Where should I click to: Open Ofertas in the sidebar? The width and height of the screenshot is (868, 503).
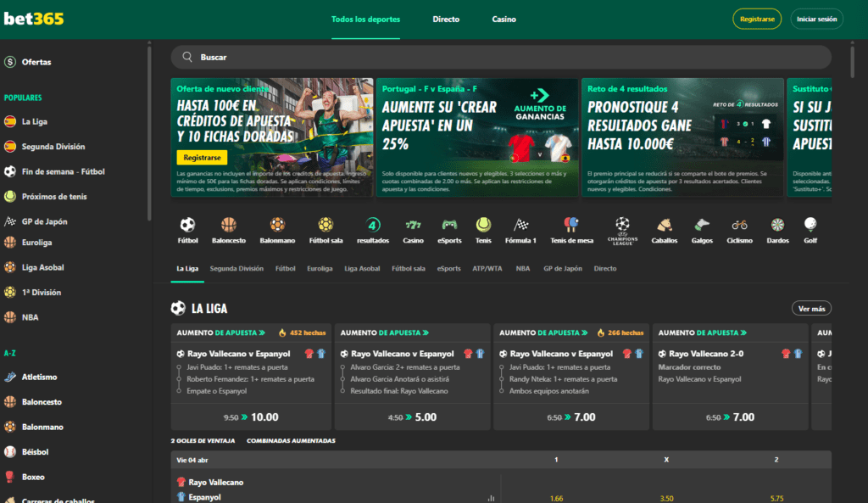point(36,62)
